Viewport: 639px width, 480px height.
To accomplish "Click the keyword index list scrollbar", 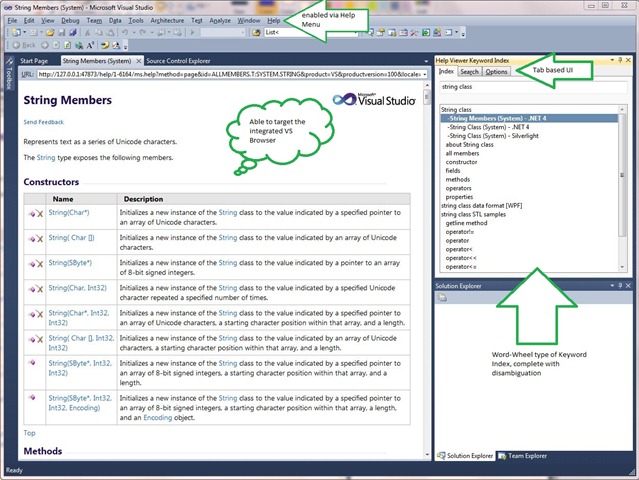I will (x=622, y=188).
